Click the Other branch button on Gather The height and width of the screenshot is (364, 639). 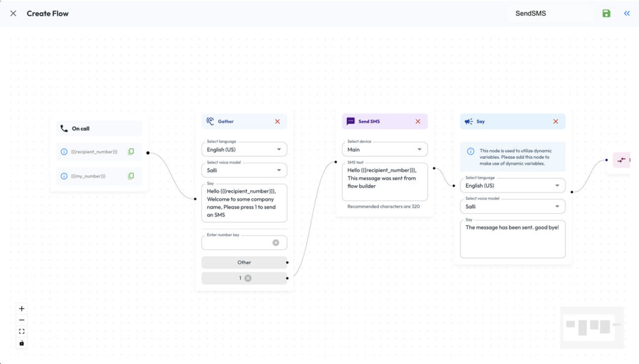click(244, 262)
